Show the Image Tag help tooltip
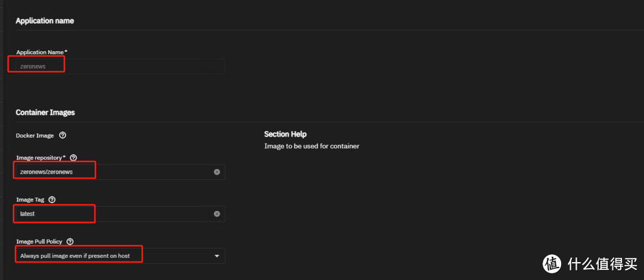 point(51,200)
